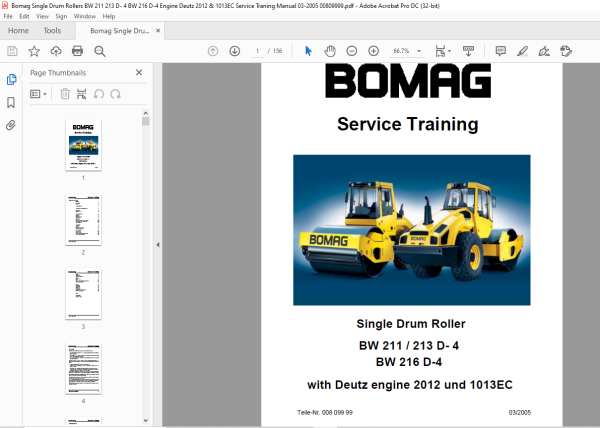Select page 1 thumbnail
Viewport: 600px width, 428px height.
tap(83, 145)
